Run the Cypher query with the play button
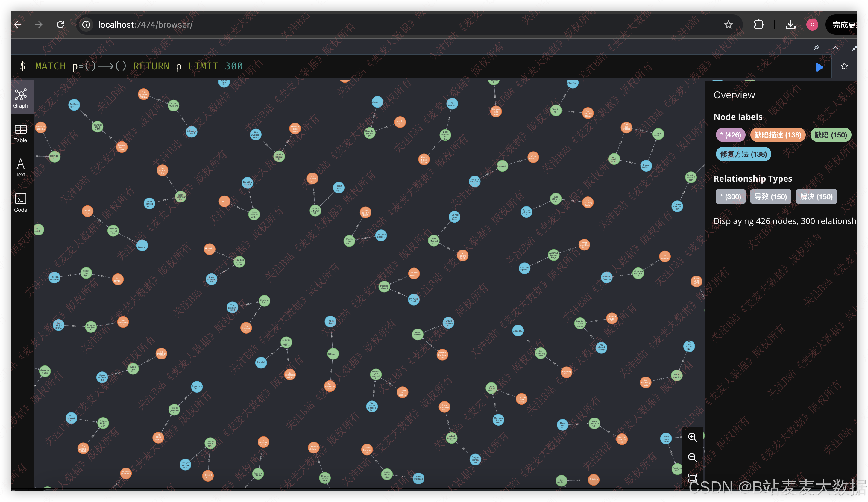Image resolution: width=868 pixels, height=502 pixels. point(819,67)
